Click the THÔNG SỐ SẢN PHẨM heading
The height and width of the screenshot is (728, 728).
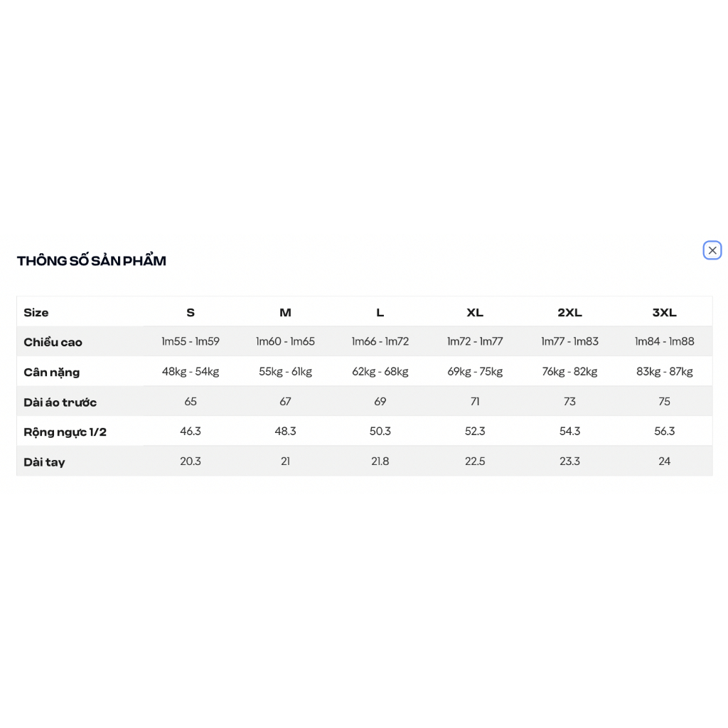tap(92, 260)
